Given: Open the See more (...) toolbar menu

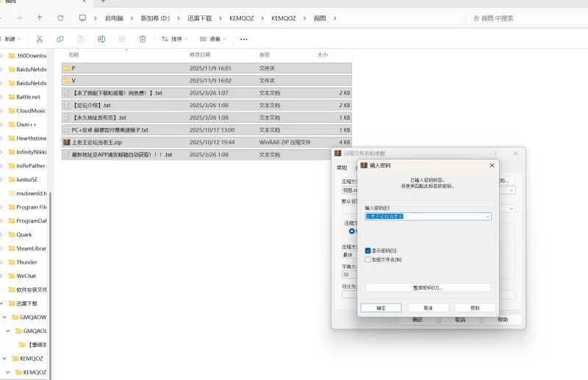Looking at the screenshot, I should click(x=244, y=39).
